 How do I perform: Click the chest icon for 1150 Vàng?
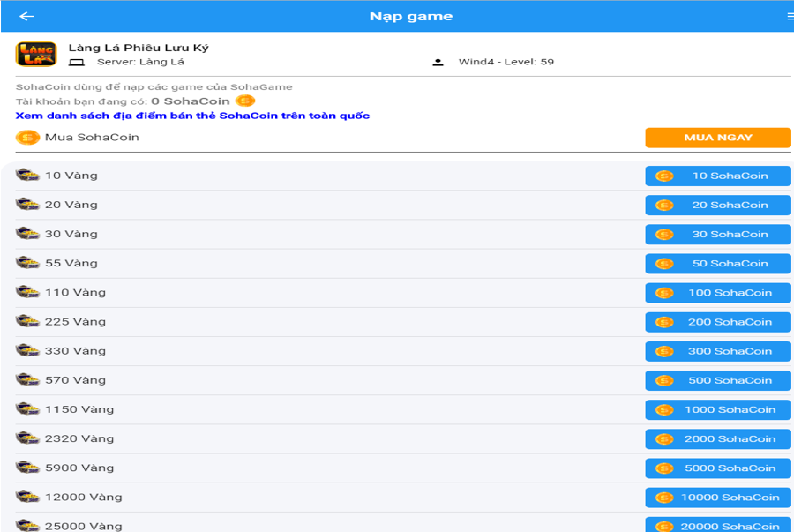27,409
